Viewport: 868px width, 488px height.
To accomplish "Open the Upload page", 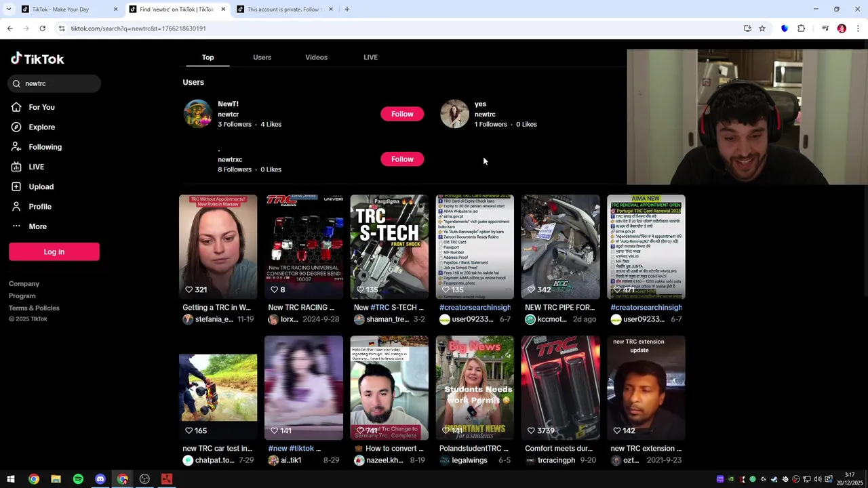I will click(x=41, y=186).
